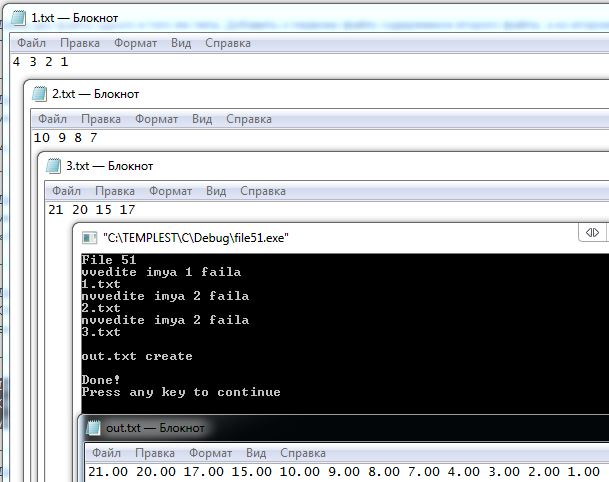Click 'vvedite imya 1 faila' console line

(x=161, y=272)
